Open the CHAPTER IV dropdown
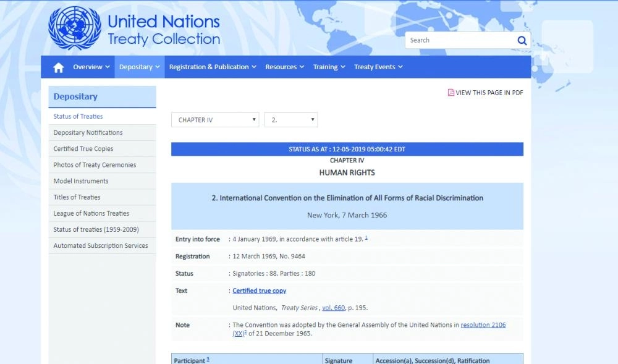 click(215, 120)
